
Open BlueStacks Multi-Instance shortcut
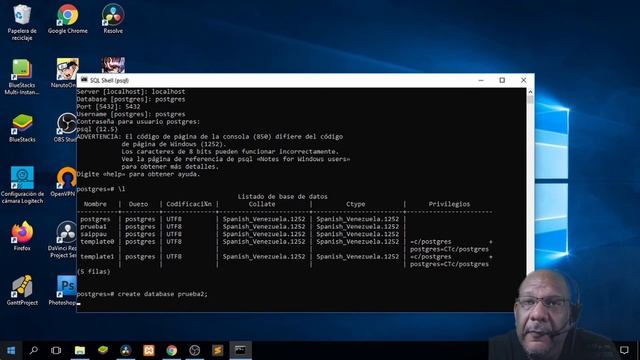pos(22,77)
